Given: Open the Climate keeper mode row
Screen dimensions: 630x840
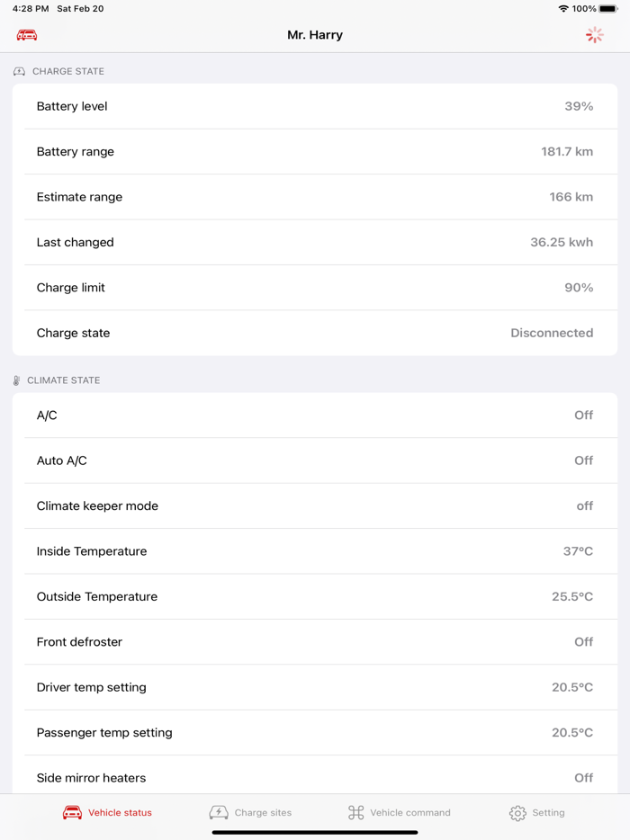Looking at the screenshot, I should click(315, 506).
